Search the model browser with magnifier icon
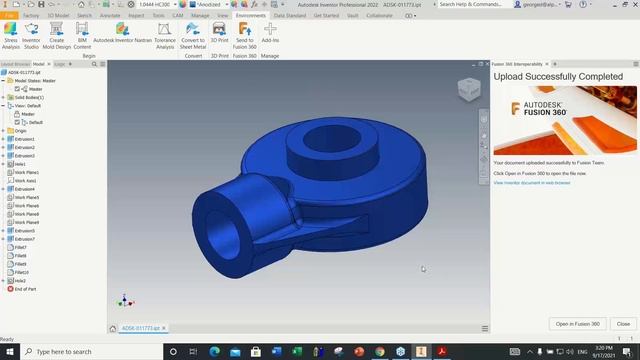640x360 pixels. (94, 64)
